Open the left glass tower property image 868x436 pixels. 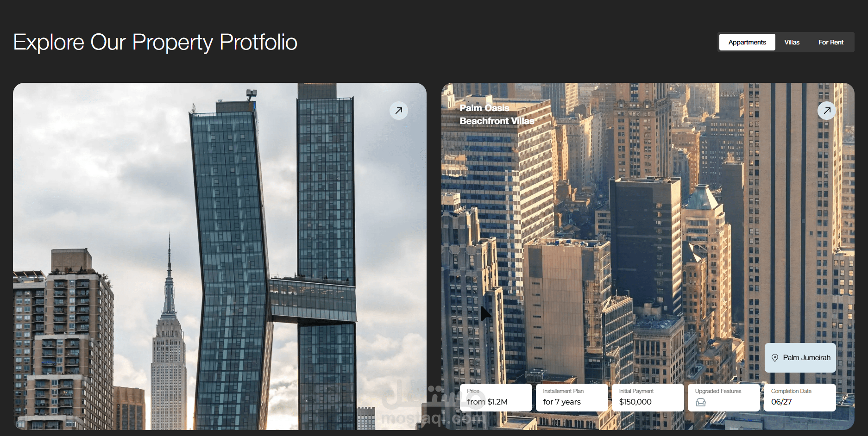point(220,256)
